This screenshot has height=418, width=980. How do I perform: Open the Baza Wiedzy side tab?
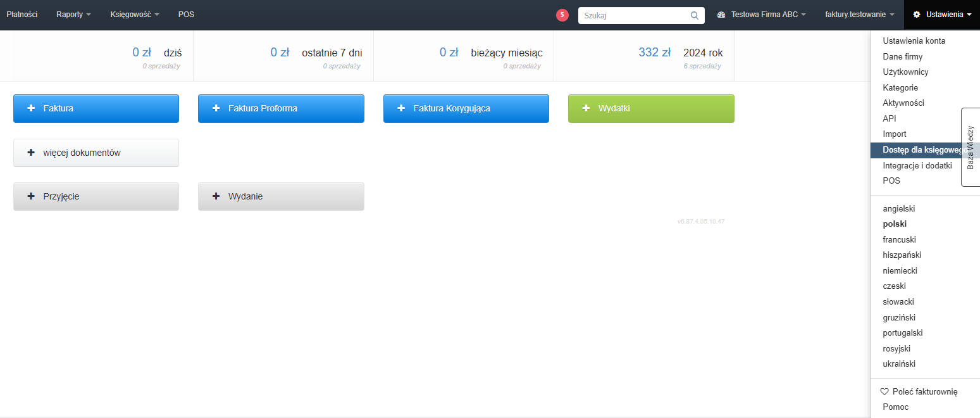(971, 147)
